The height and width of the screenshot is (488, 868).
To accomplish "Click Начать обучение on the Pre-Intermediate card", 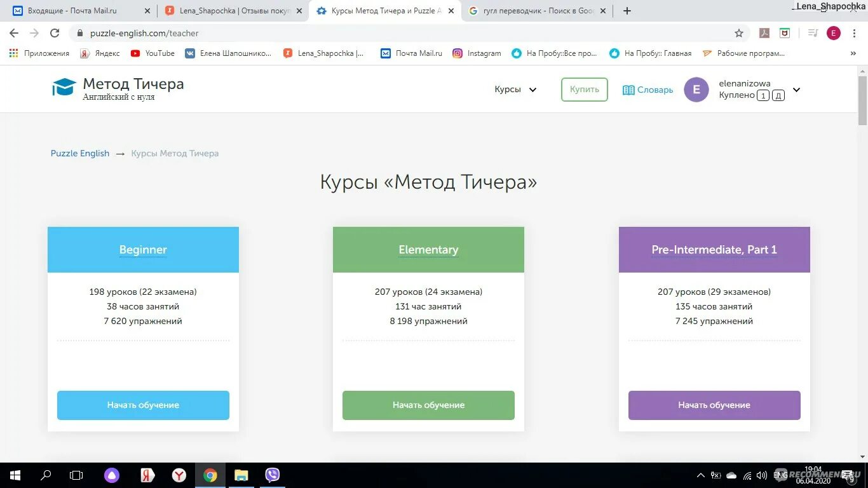I will pyautogui.click(x=714, y=405).
